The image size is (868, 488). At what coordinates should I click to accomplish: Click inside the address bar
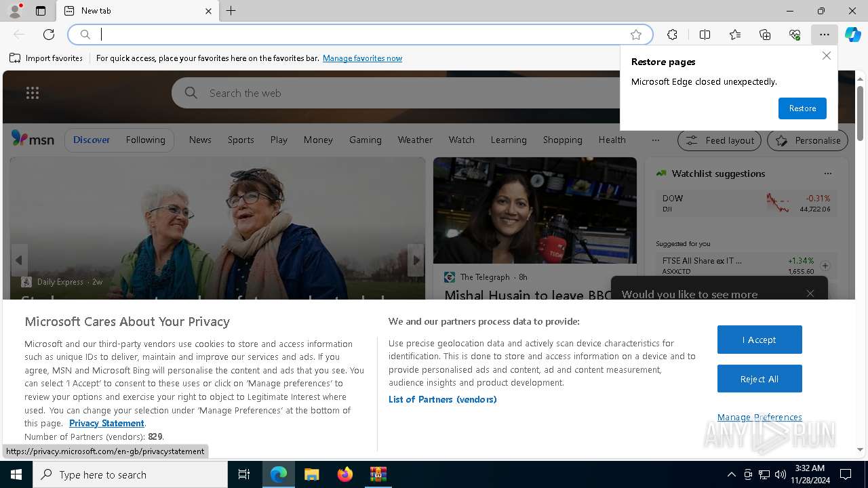click(x=359, y=35)
